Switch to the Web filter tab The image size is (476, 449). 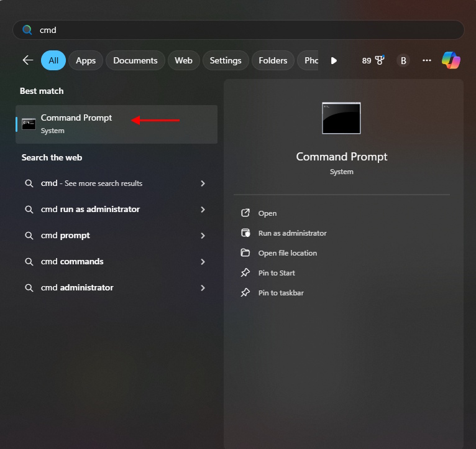pyautogui.click(x=184, y=60)
